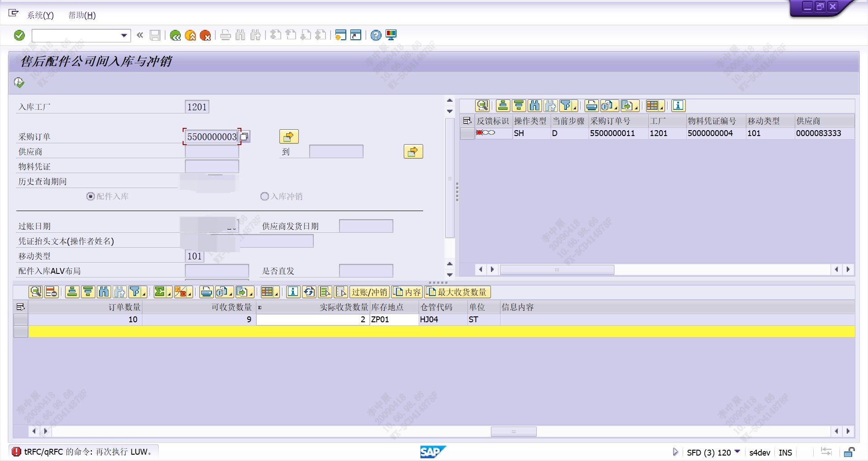The image size is (868, 461).
Task: Click the Save icon in the toolbar
Action: tap(155, 35)
